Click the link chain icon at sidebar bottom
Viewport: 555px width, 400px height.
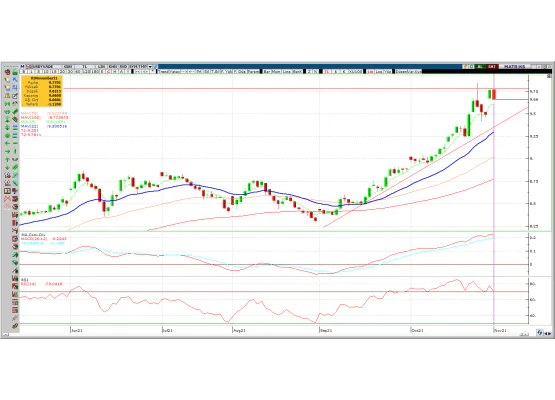point(15,326)
